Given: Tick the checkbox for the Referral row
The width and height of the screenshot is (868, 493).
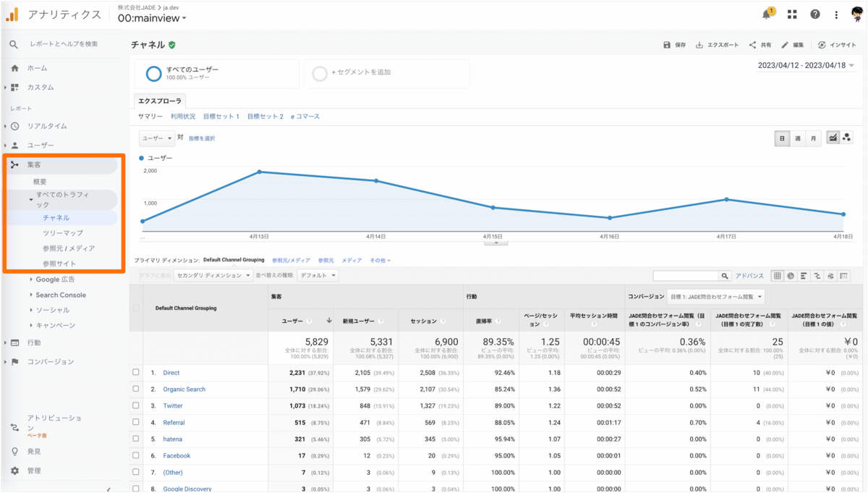Looking at the screenshot, I should [136, 422].
